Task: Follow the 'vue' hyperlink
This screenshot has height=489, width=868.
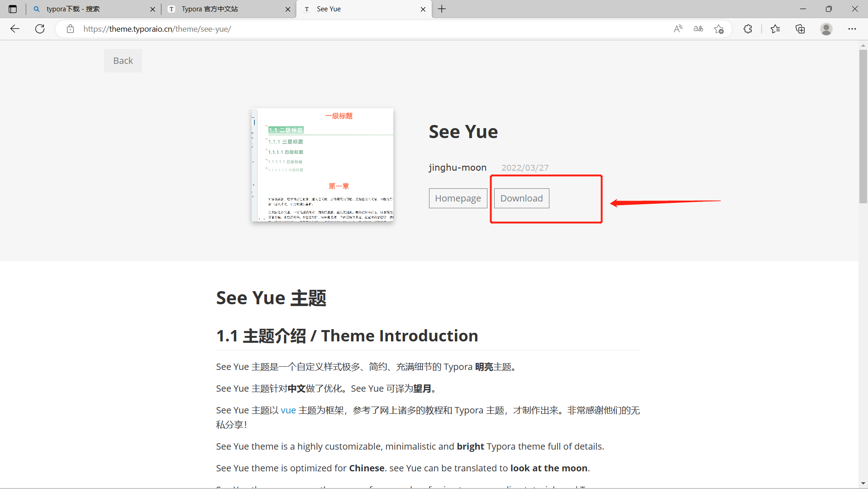Action: 288,410
